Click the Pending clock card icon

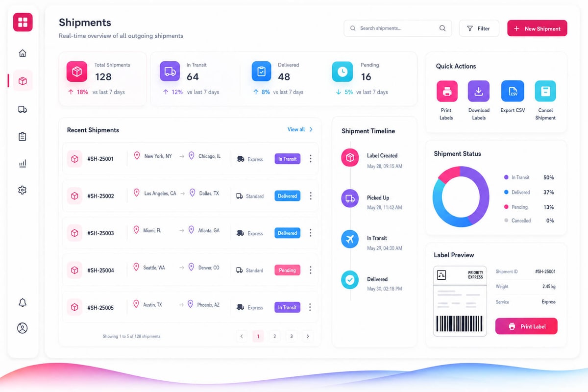pos(342,72)
